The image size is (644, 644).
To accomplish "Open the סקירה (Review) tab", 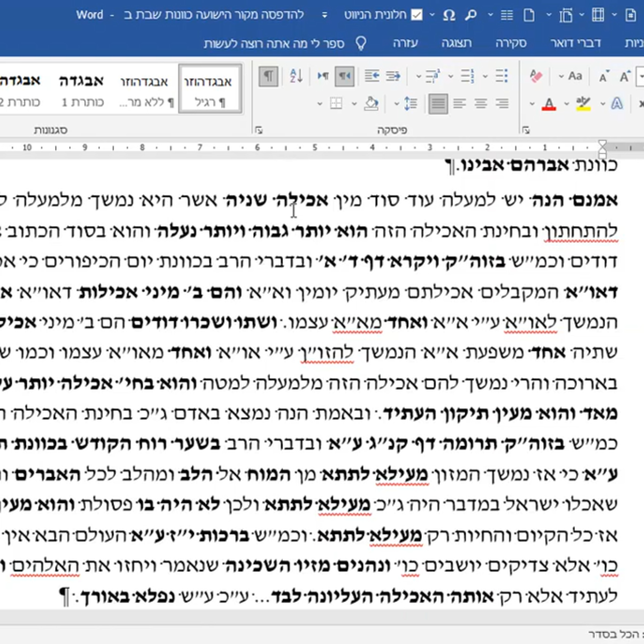I will pos(511,43).
